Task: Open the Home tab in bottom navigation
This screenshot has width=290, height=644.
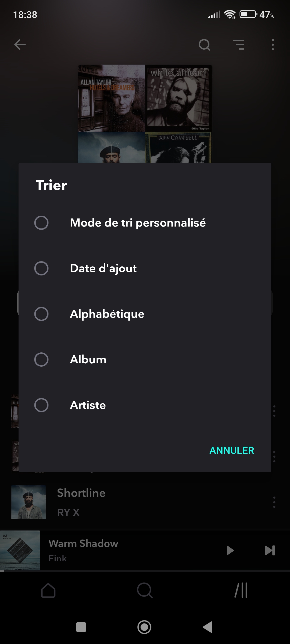Action: coord(48,591)
